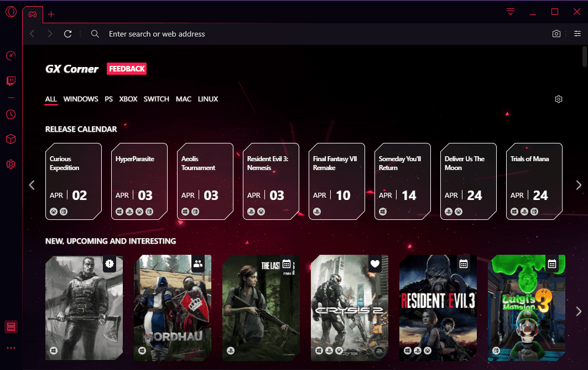
Task: Filter games by PS
Action: [x=109, y=99]
